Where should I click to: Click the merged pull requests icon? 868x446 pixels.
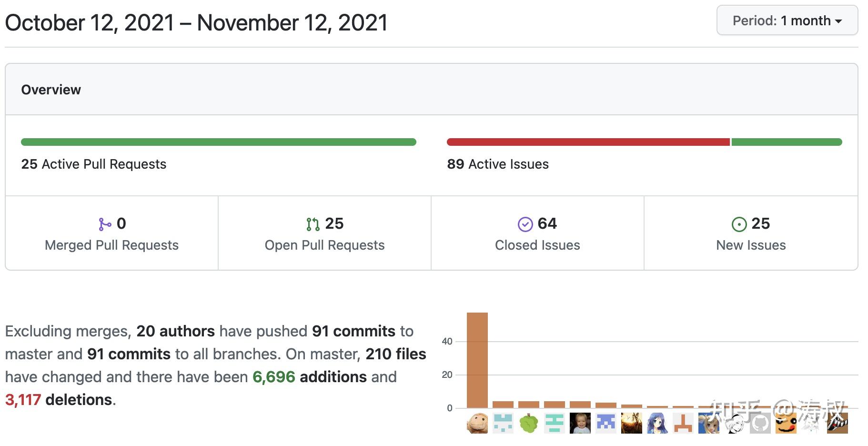click(x=105, y=224)
